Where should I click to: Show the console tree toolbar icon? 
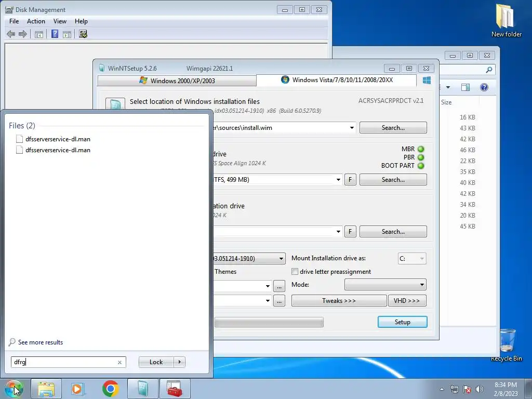38,34
